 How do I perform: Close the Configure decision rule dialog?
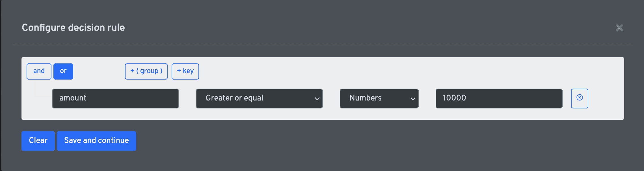619,28
